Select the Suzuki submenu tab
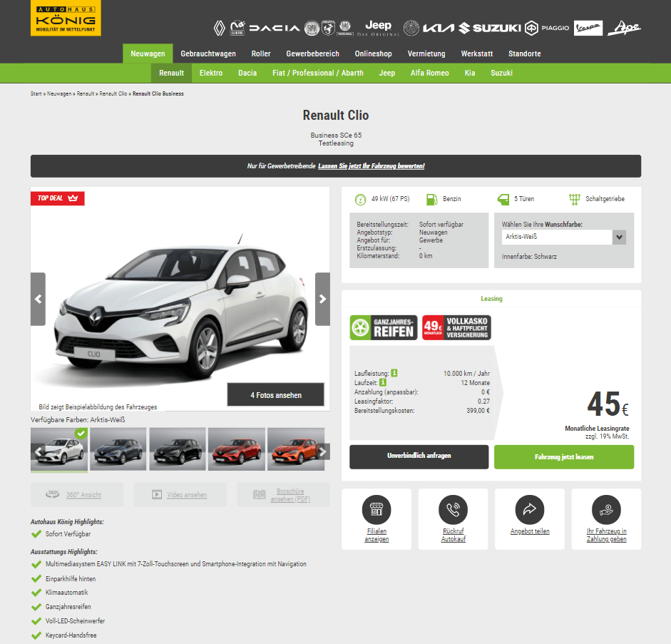This screenshot has width=671, height=644. (x=501, y=73)
